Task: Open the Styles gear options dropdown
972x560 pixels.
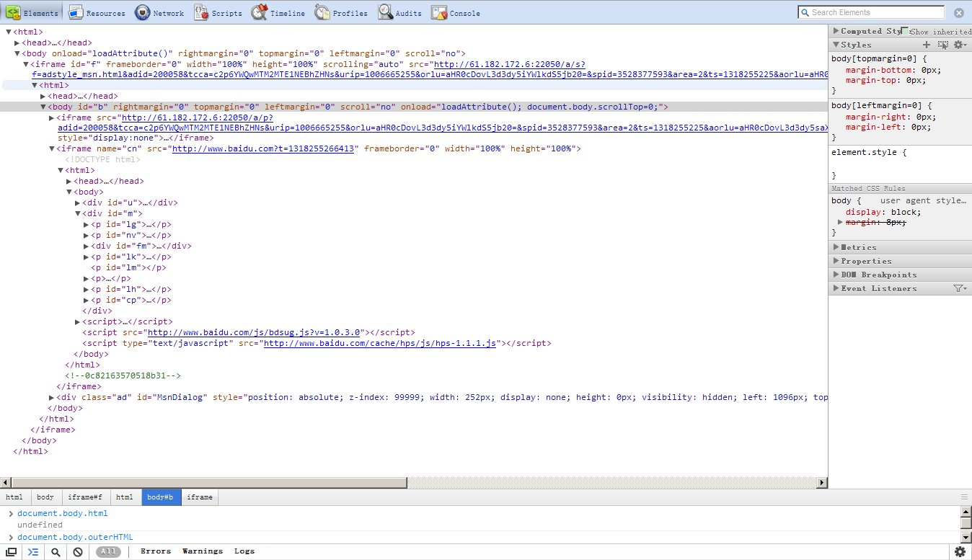Action: (x=960, y=45)
